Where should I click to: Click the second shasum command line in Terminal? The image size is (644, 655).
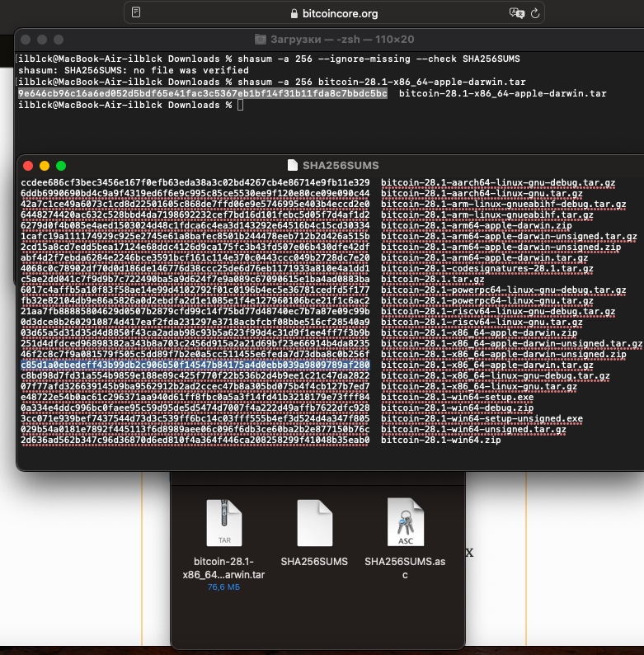tap(271, 82)
